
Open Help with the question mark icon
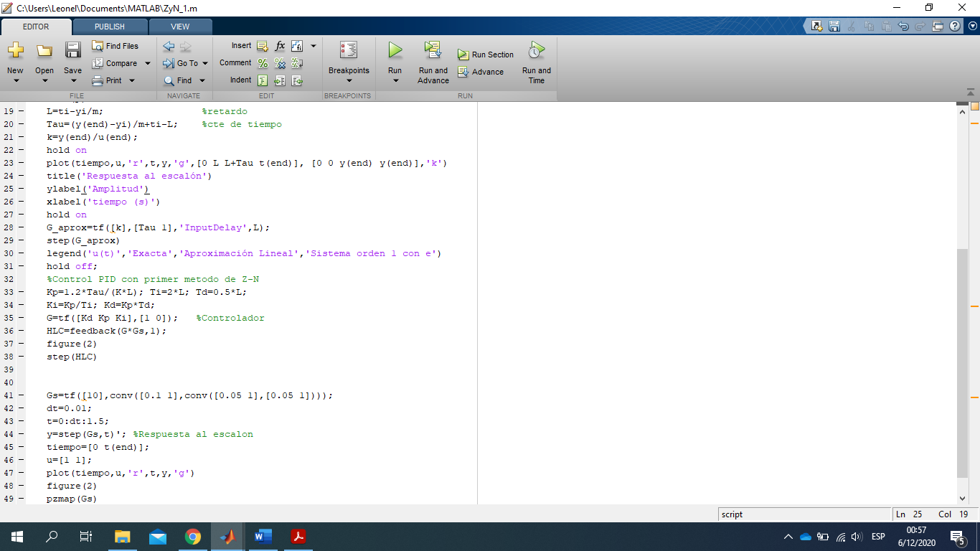(955, 26)
